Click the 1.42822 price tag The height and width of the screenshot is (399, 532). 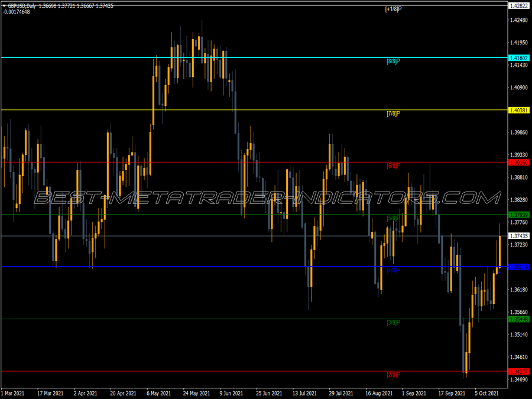pyautogui.click(x=519, y=6)
